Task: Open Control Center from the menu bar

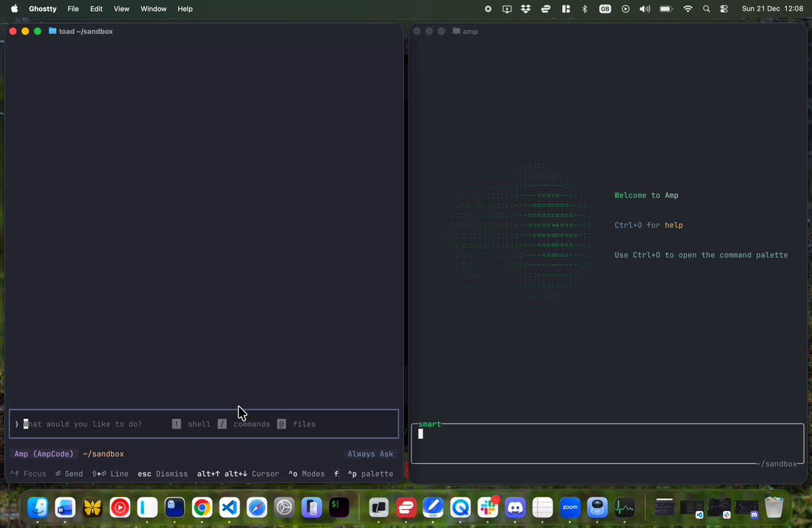Action: click(723, 9)
